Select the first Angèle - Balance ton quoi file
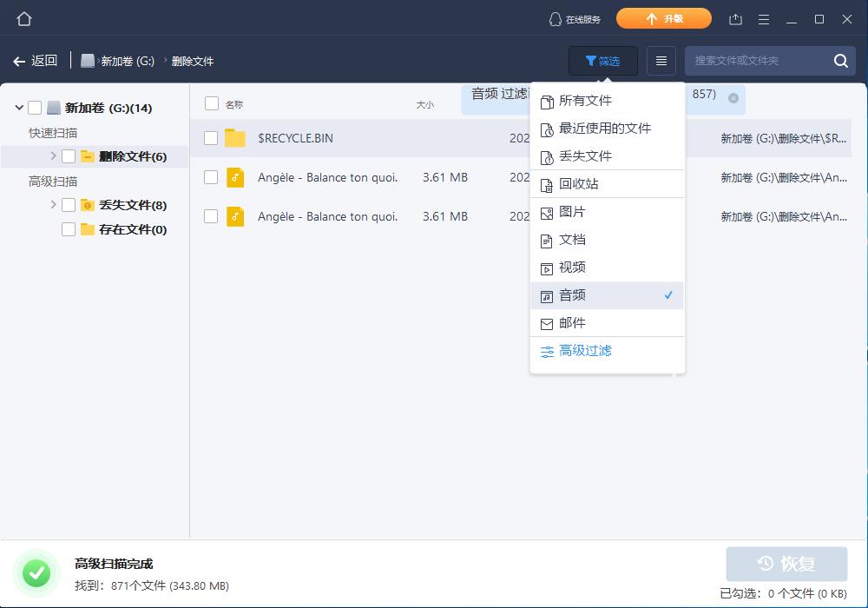868x608 pixels. click(330, 177)
